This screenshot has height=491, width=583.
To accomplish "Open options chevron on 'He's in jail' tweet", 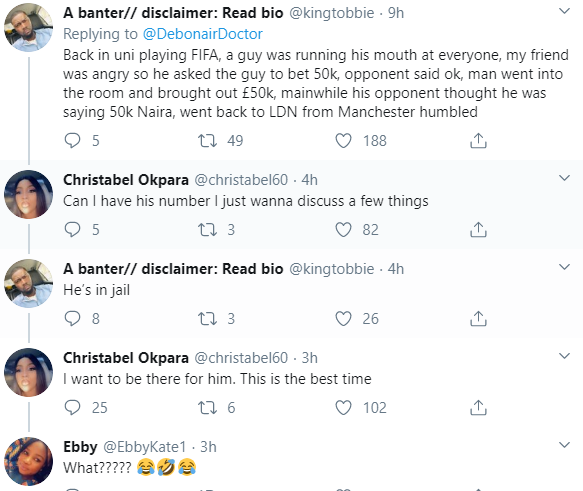I will 564,267.
